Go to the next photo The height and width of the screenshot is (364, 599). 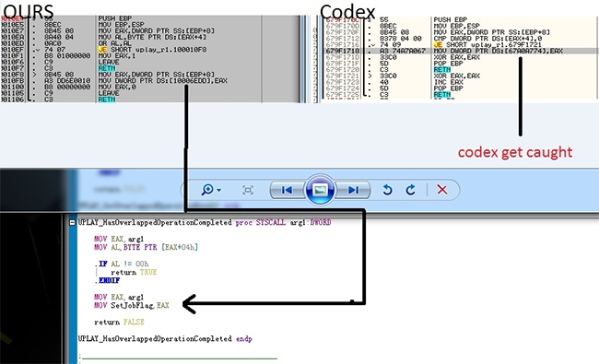[353, 190]
